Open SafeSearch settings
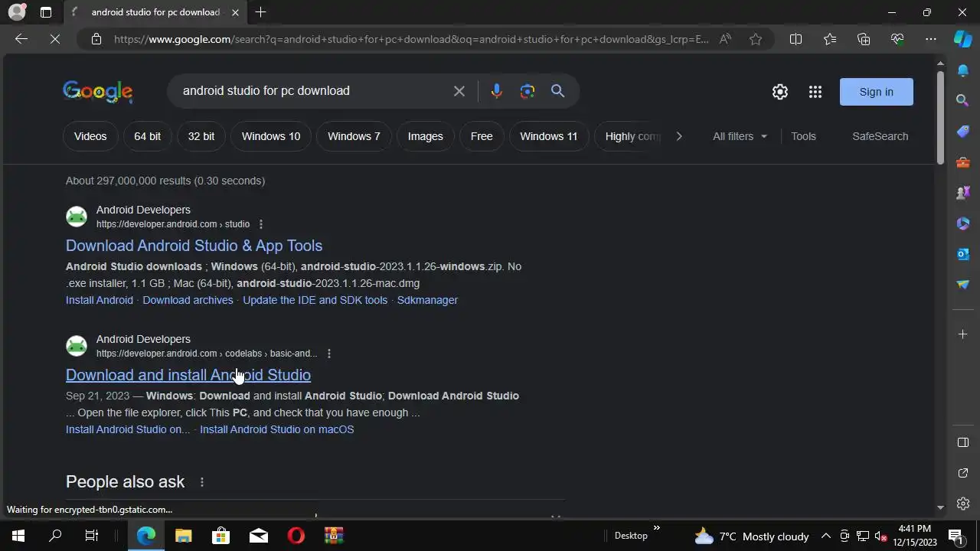 (x=880, y=136)
